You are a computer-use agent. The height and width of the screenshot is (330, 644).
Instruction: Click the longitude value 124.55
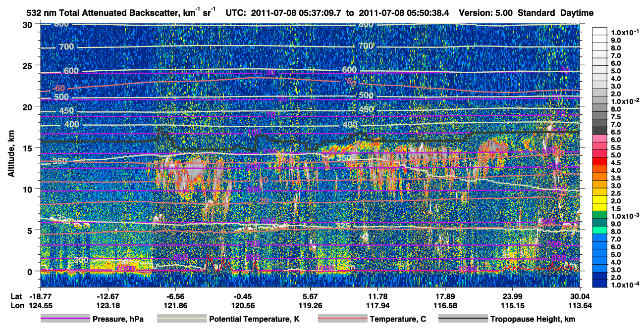coord(40,305)
